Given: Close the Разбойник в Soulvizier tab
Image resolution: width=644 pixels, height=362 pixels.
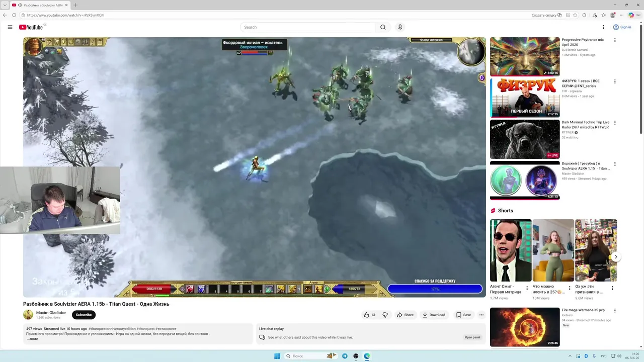Looking at the screenshot, I should [66, 5].
